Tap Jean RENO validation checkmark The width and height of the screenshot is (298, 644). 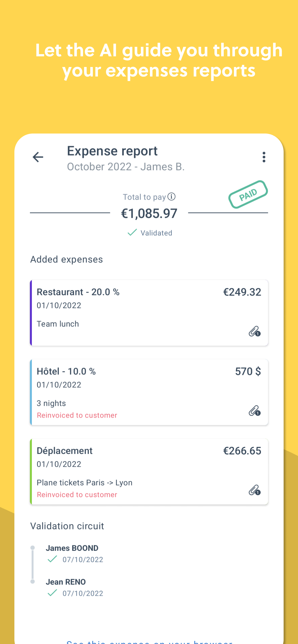[x=52, y=593]
